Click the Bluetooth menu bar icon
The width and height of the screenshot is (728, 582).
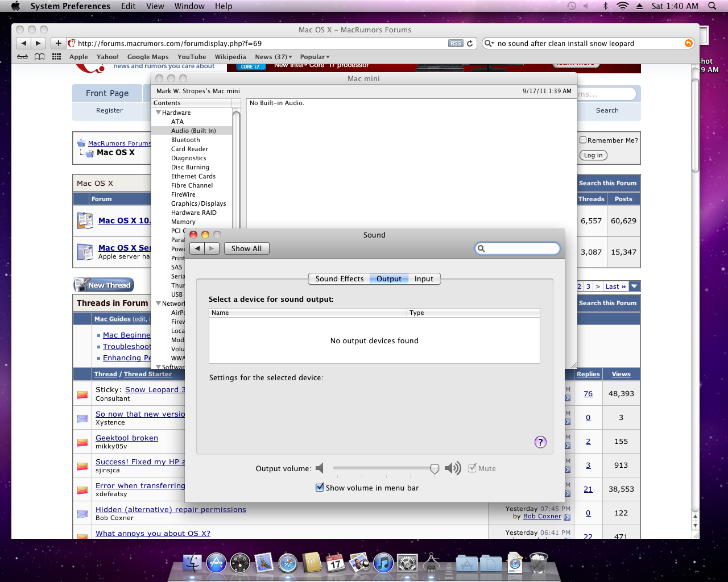click(x=606, y=6)
